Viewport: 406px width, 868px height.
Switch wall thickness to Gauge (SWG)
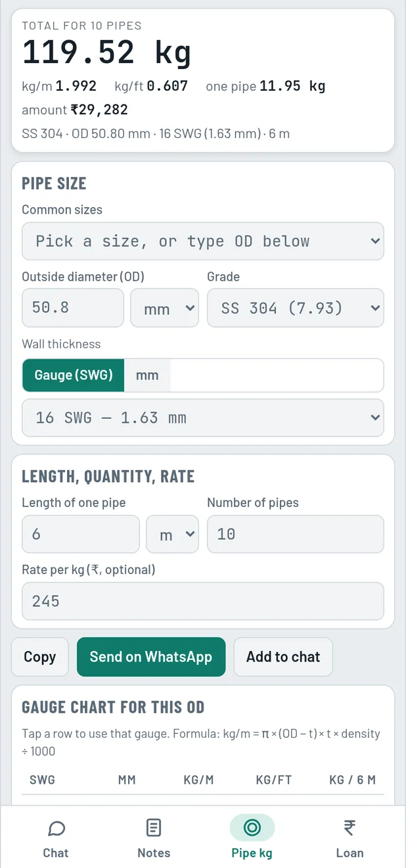(74, 375)
